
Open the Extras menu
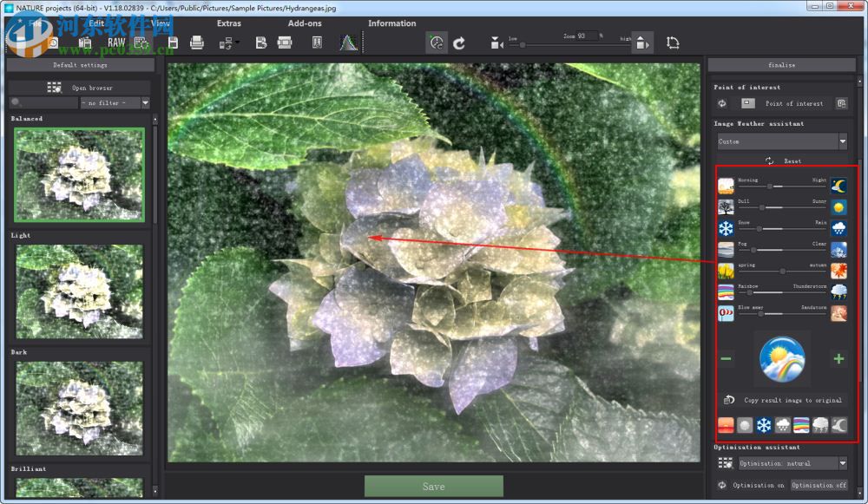(x=229, y=23)
